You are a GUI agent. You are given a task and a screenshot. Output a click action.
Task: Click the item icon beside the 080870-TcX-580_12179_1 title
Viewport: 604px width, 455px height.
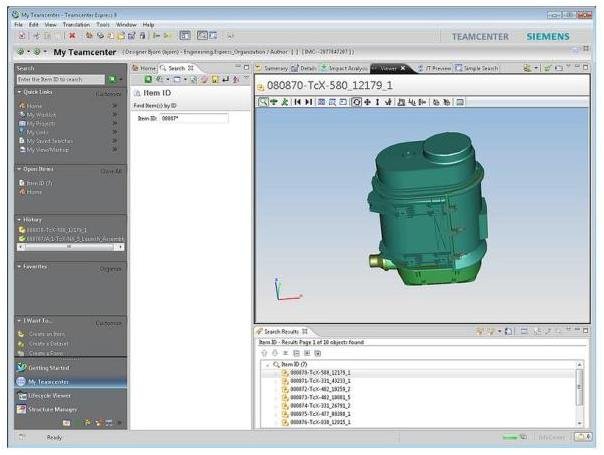pyautogui.click(x=261, y=87)
